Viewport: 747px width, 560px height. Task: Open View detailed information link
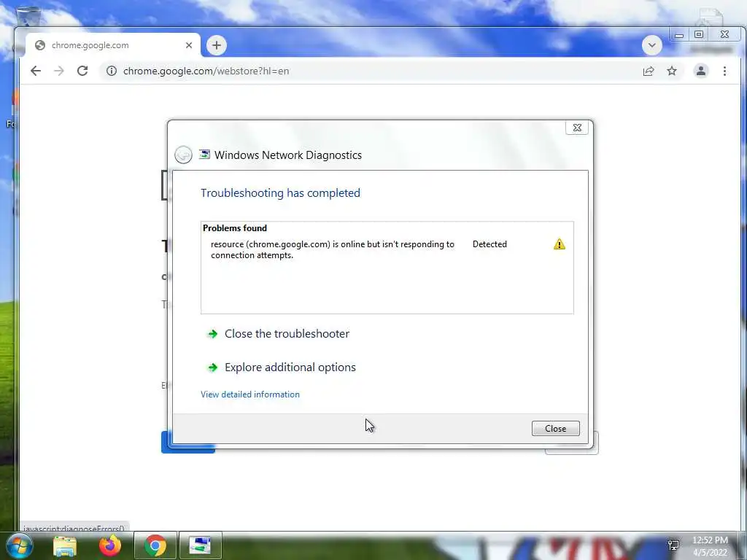click(250, 394)
